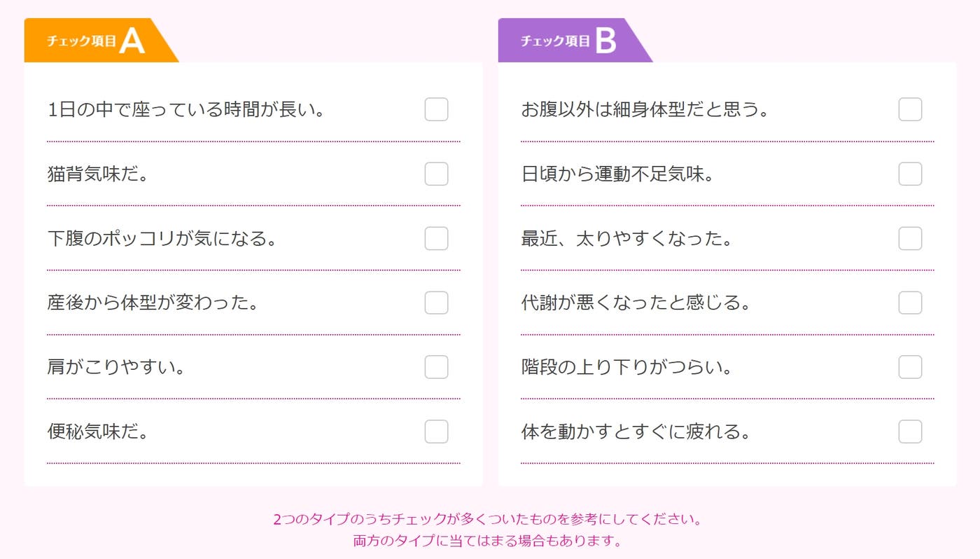Viewport: 980px width, 559px height.
Task: Tick the '肩がこりやすい' checkbox
Action: click(x=436, y=367)
